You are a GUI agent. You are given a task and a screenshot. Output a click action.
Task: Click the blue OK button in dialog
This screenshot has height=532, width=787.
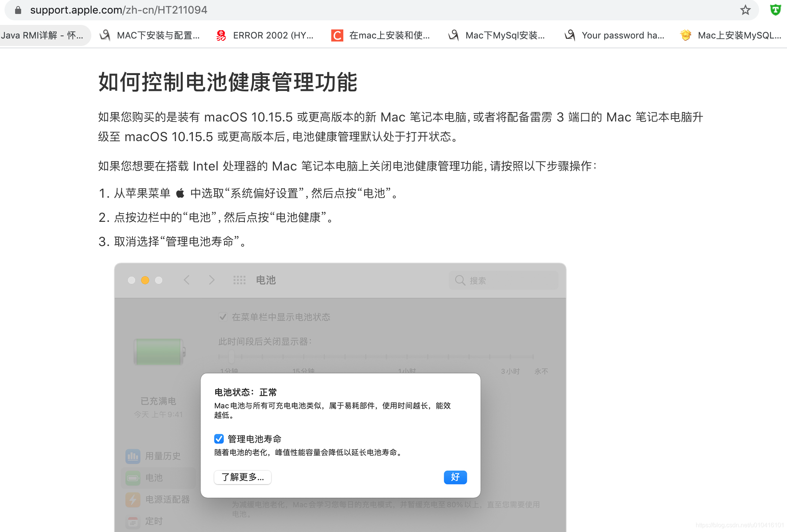[x=455, y=477]
